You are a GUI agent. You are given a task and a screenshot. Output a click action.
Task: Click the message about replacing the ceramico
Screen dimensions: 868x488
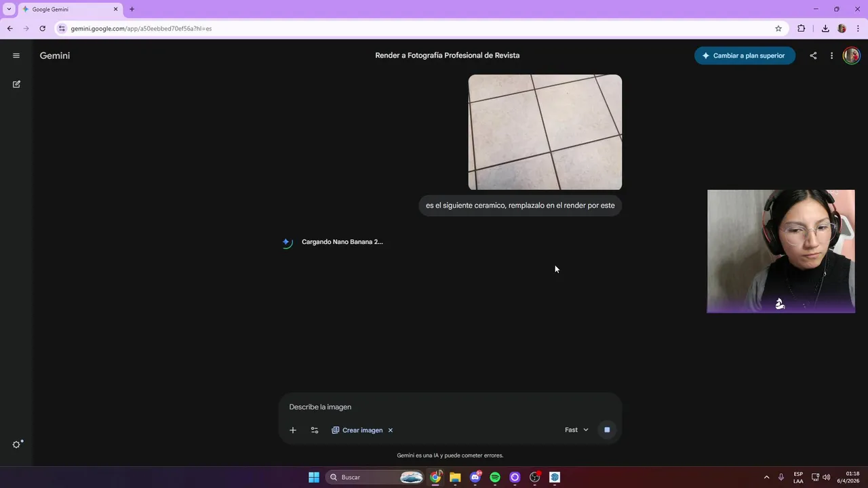point(520,205)
